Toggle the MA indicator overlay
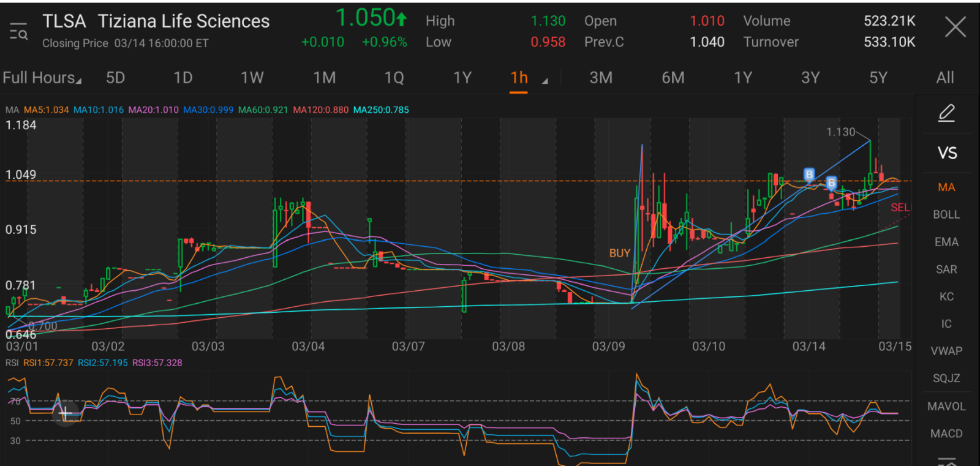This screenshot has width=980, height=466. pos(946,187)
